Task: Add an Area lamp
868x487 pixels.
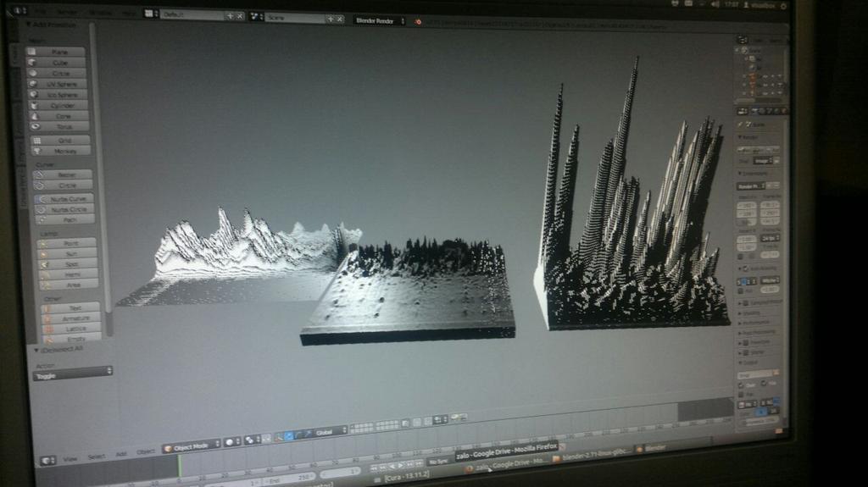Action: [70, 285]
